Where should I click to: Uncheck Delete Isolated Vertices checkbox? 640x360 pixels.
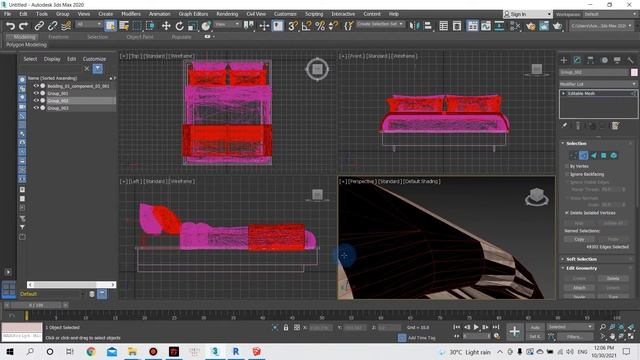(567, 213)
